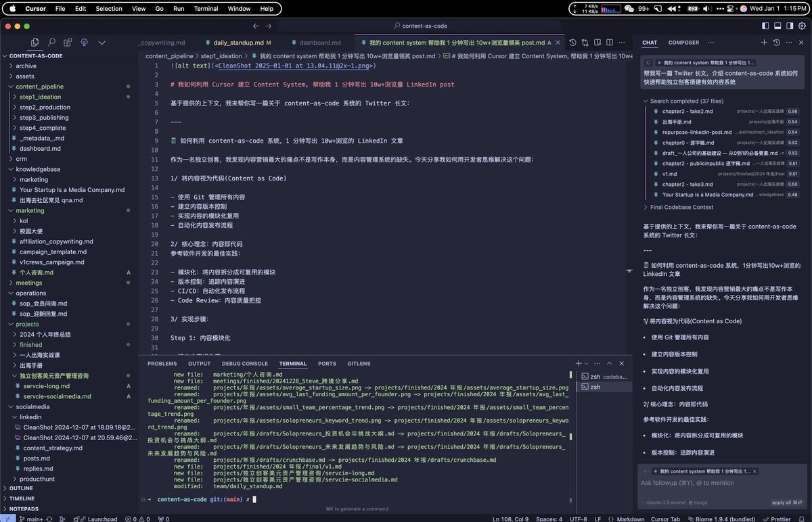The image size is (812, 522).
Task: Select the zsh codebase terminal session
Action: point(604,377)
